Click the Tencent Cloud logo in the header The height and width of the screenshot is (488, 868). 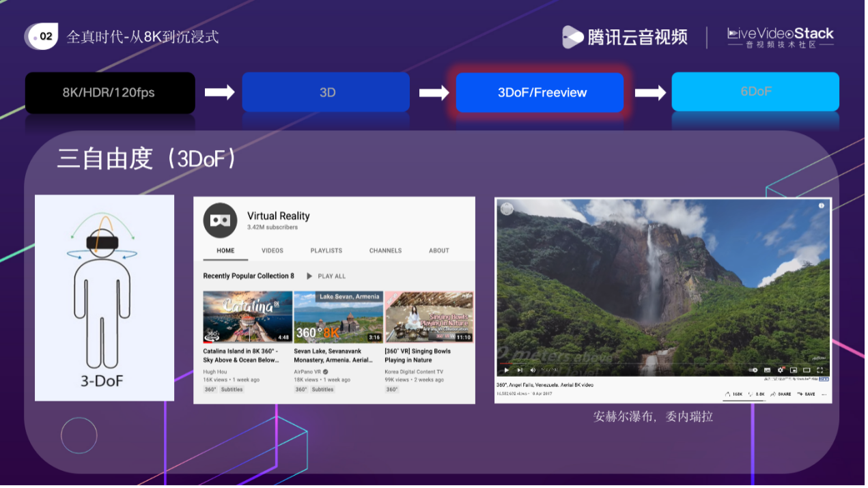point(624,37)
